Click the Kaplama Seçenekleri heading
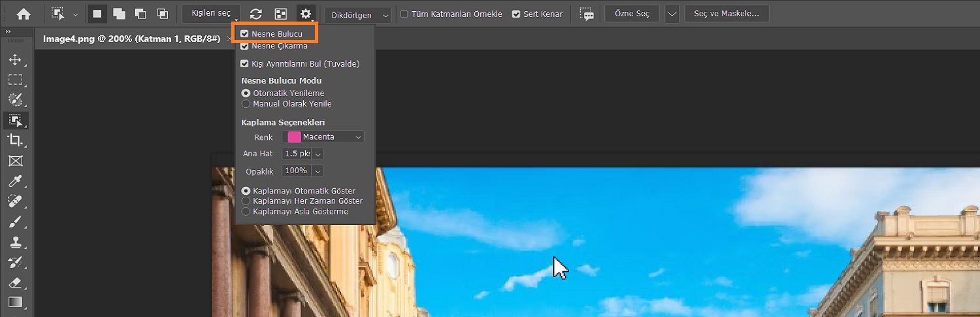The height and width of the screenshot is (317, 980). coord(283,122)
